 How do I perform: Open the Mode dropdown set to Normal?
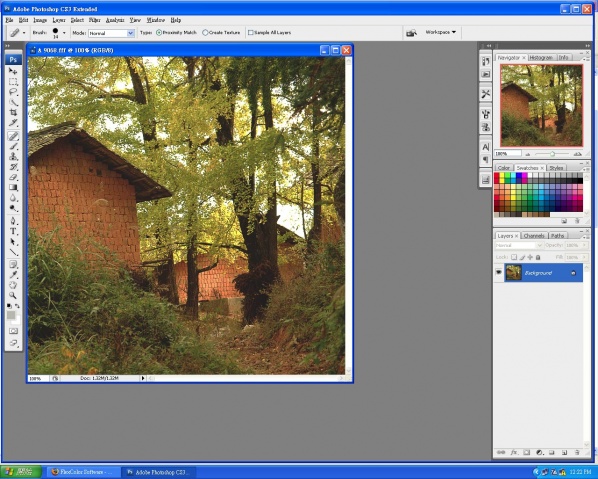111,33
